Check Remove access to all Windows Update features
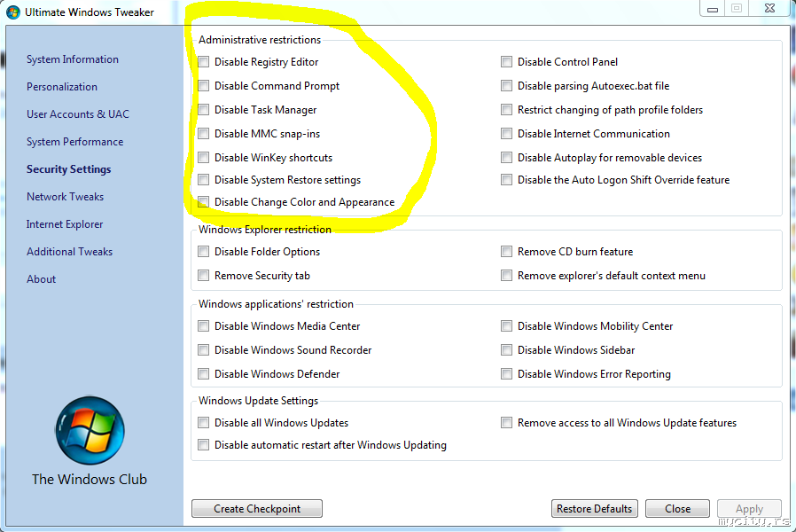The image size is (796, 532). click(x=507, y=423)
